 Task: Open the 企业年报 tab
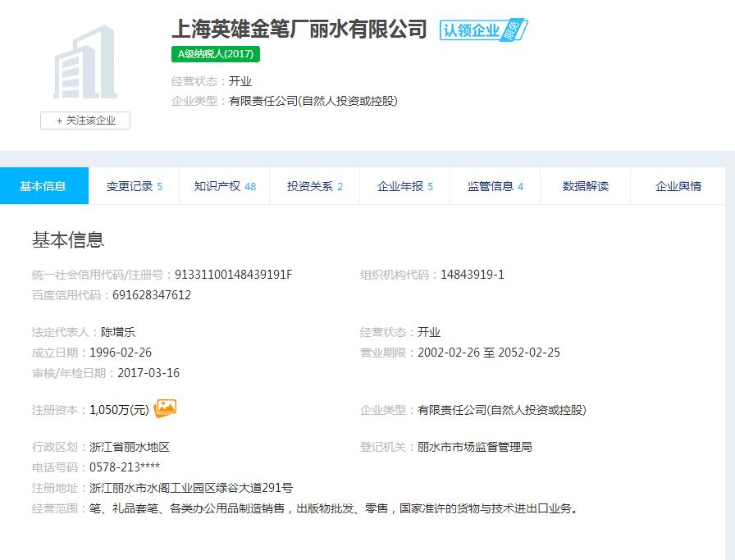405,186
